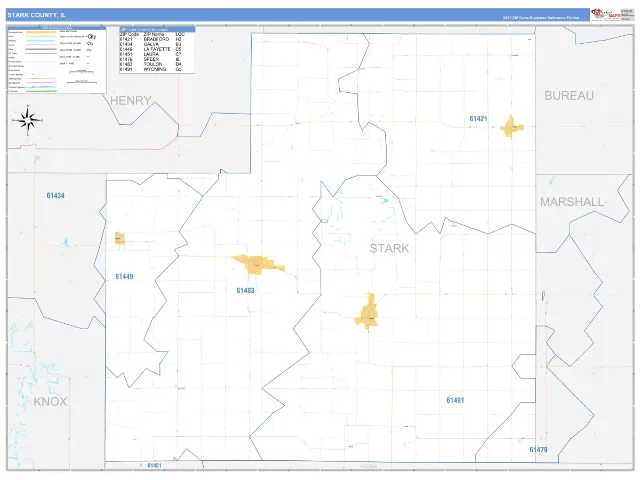Select the 'STARK COUNTY, IL' title
This screenshot has height=480, width=640.
[x=36, y=15]
